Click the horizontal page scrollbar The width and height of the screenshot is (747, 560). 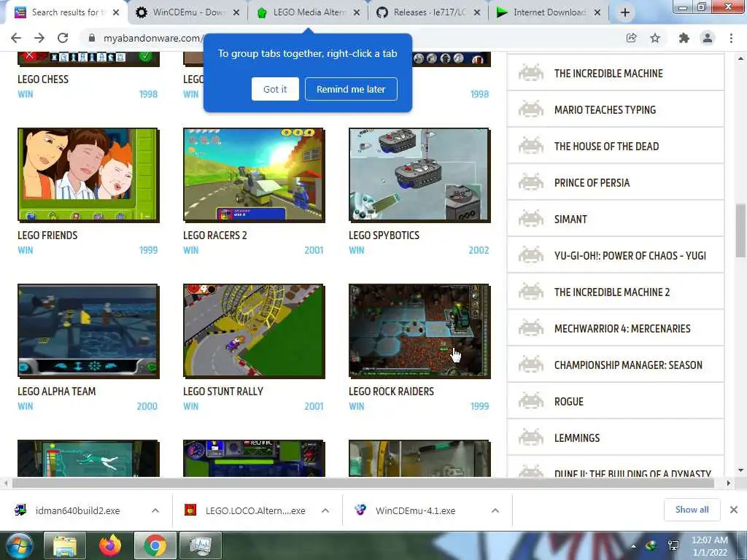pyautogui.click(x=363, y=483)
